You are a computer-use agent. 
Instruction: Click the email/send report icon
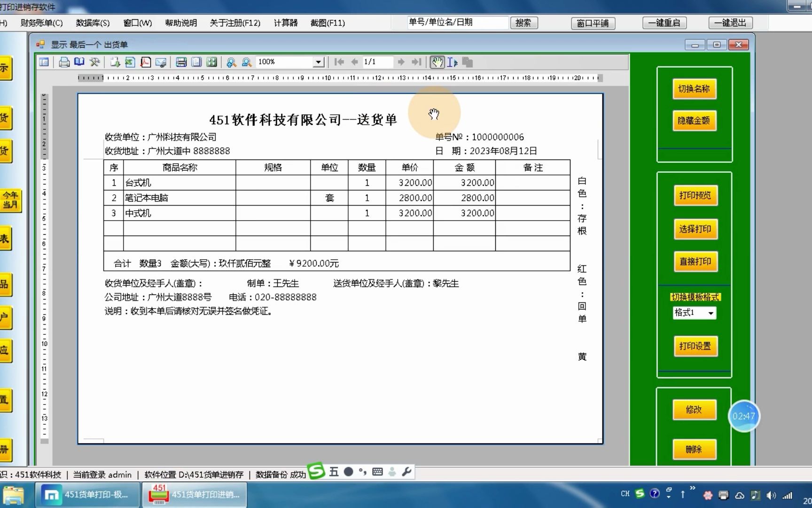tap(161, 62)
